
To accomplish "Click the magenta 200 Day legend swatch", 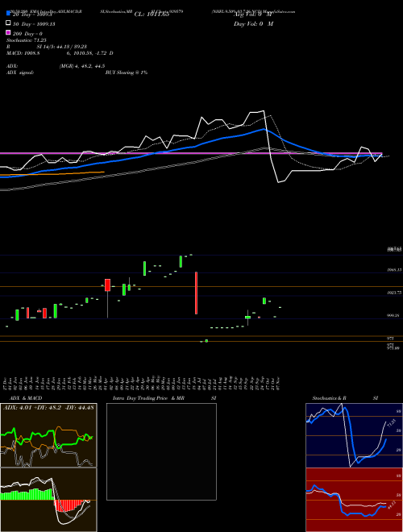I will pos(8,32).
